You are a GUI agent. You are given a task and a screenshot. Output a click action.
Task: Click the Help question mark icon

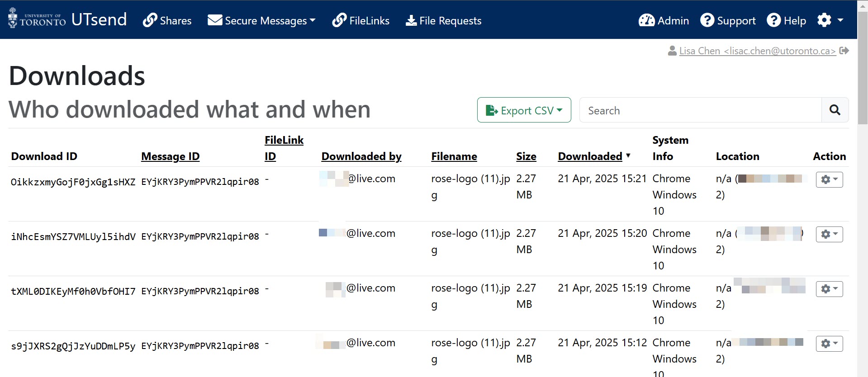click(x=773, y=20)
